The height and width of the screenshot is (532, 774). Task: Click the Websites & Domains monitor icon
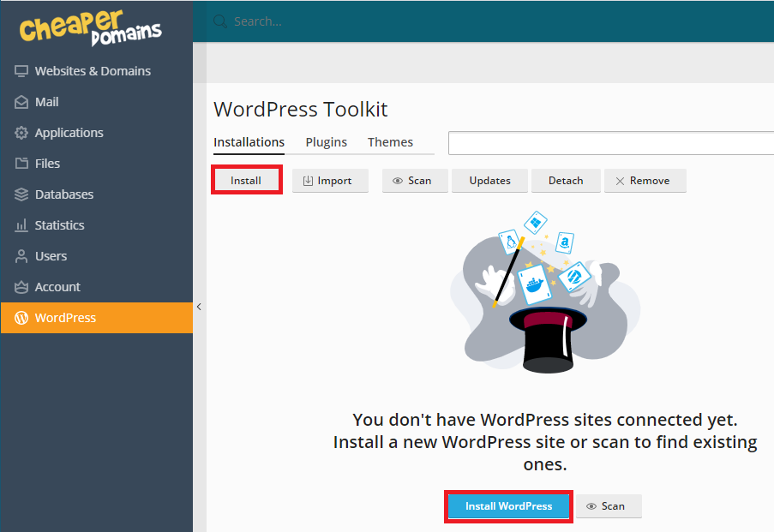click(21, 71)
